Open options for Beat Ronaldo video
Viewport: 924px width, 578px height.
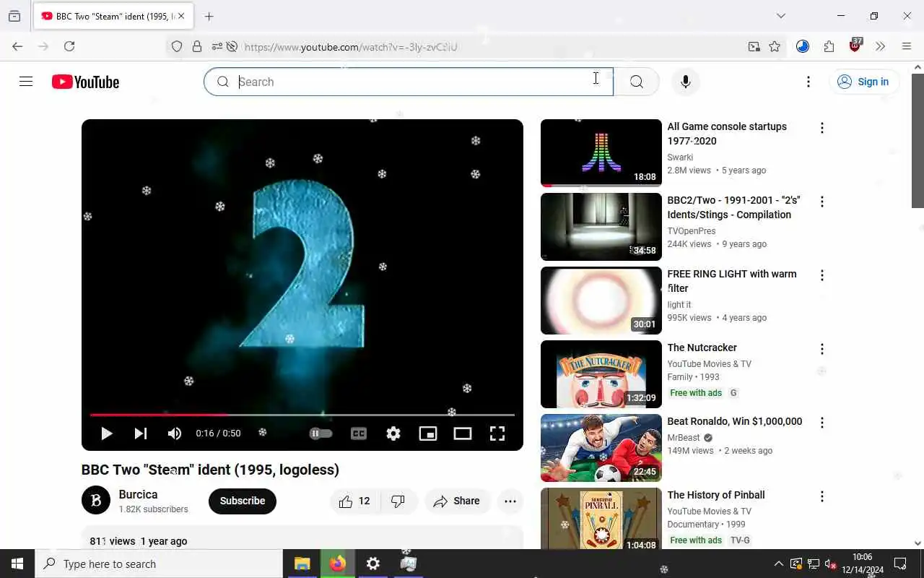(821, 423)
